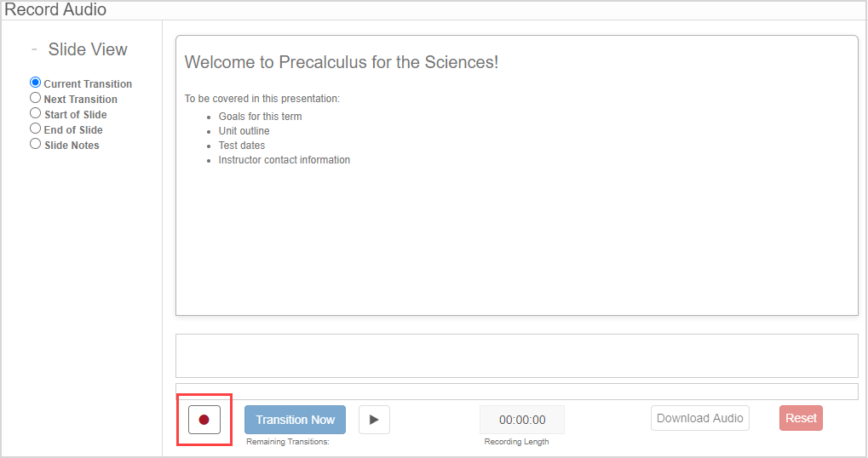Start recording with the red record button
Screen dimensions: 868x458
(204, 420)
